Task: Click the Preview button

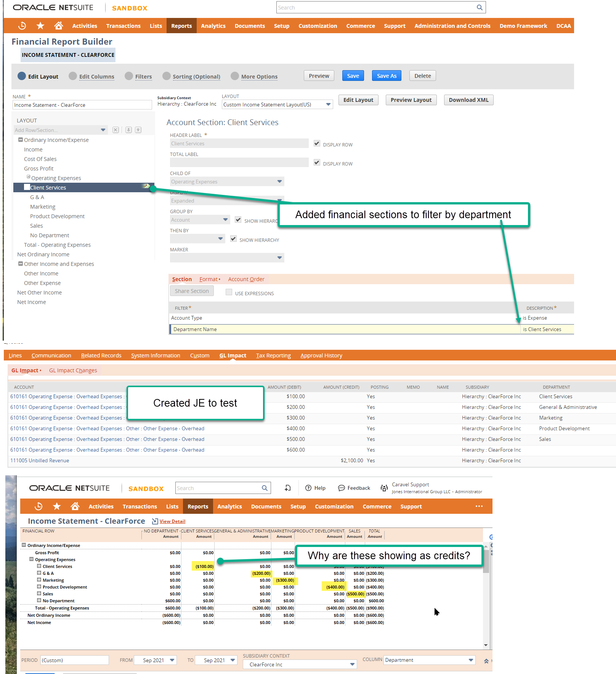Action: click(x=319, y=76)
